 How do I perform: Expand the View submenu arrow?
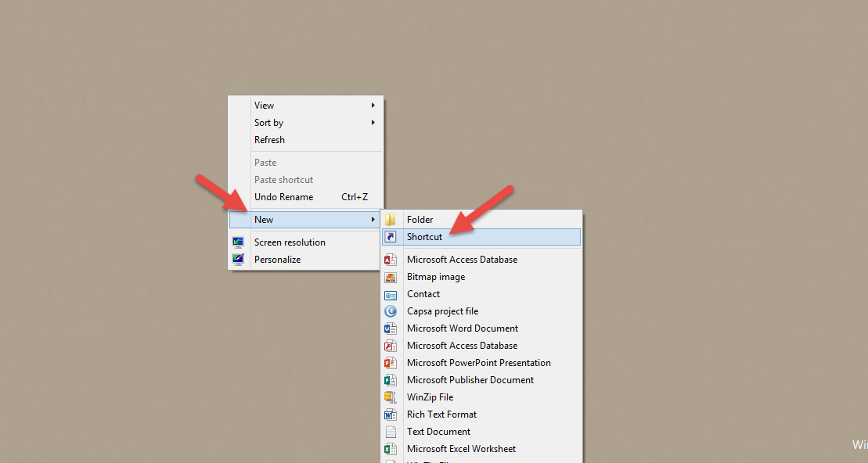point(373,106)
